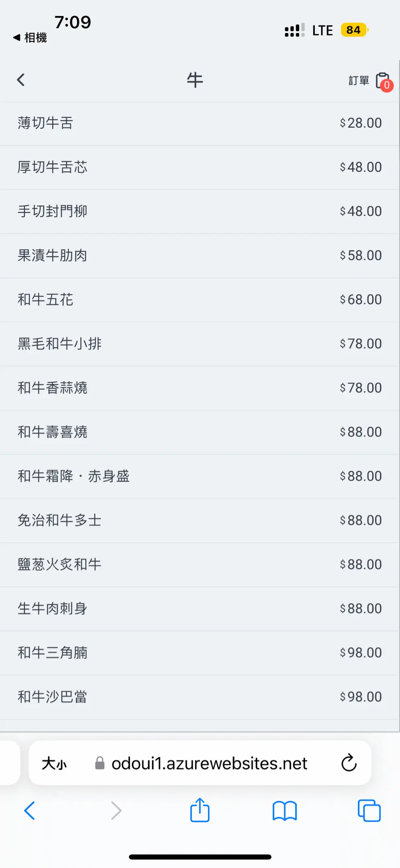This screenshot has height=868, width=400.
Task: Tap Safari's back navigation arrow
Action: [30, 811]
